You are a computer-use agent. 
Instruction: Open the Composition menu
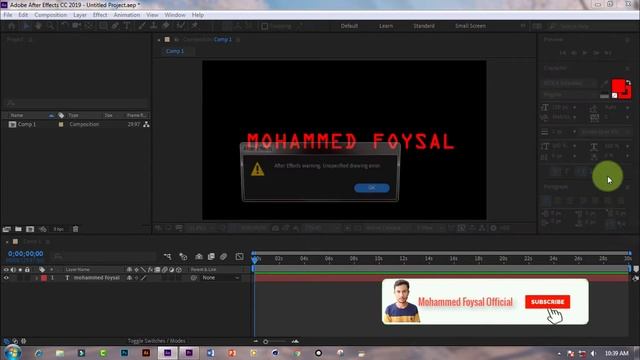(50, 15)
